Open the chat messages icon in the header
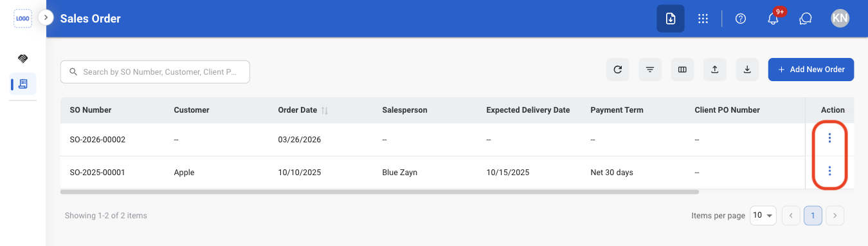Screen dimensions: 868x246 pyautogui.click(x=806, y=19)
